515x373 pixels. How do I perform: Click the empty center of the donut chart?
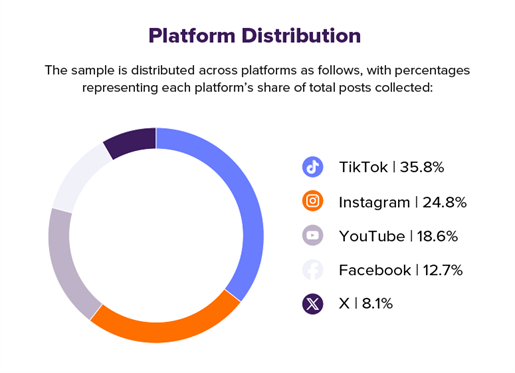[x=156, y=235]
